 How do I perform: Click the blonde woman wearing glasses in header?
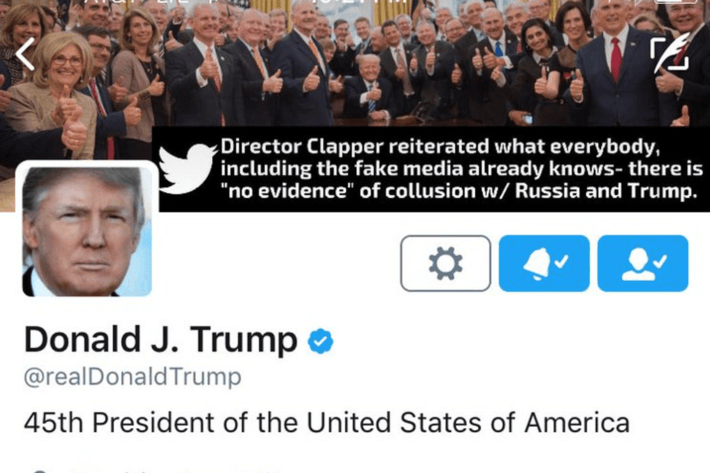coord(57,95)
